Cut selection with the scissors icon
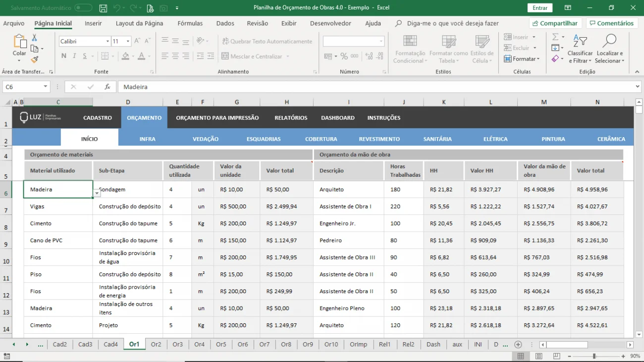Image resolution: width=644 pixels, height=362 pixels. tap(35, 38)
